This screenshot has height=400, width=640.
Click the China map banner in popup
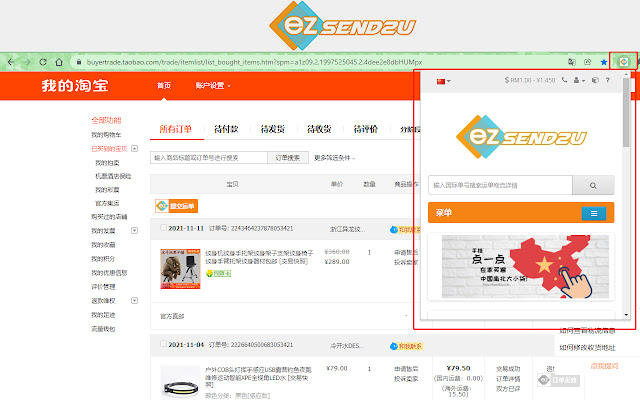(525, 267)
